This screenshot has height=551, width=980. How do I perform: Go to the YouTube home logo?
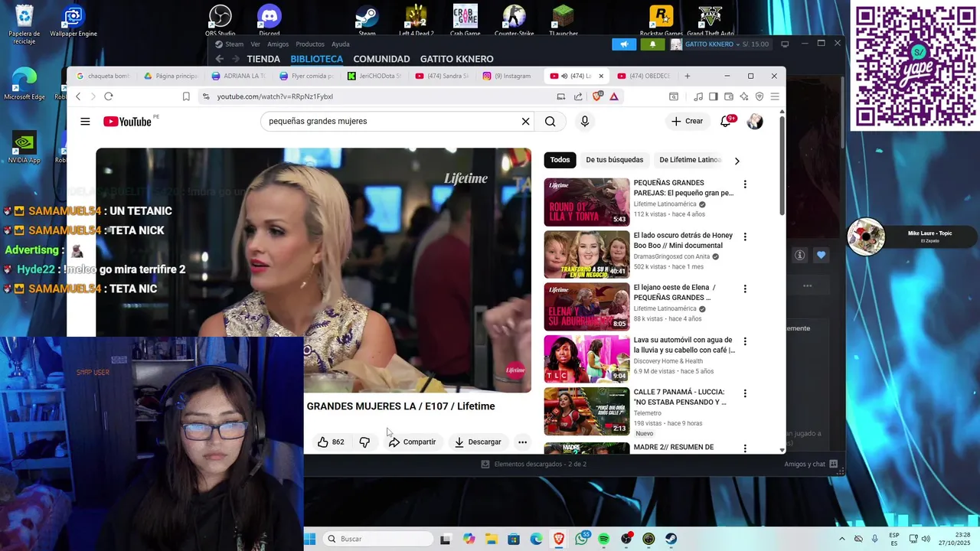[x=127, y=121]
